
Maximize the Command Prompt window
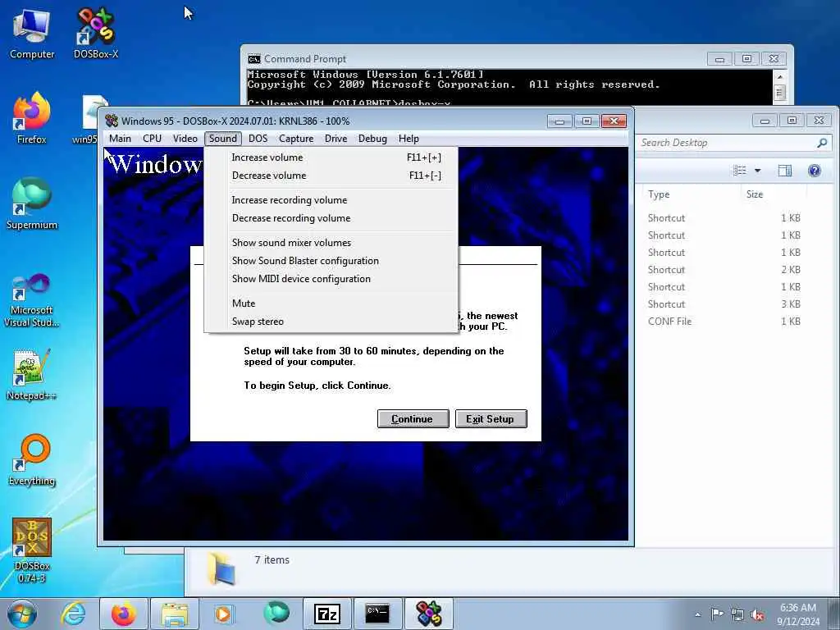pos(746,58)
